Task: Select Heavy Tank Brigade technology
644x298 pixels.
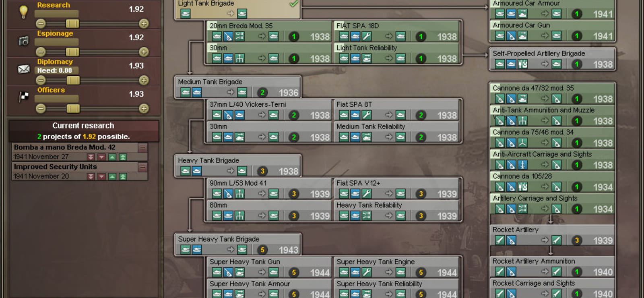Action: (238, 166)
